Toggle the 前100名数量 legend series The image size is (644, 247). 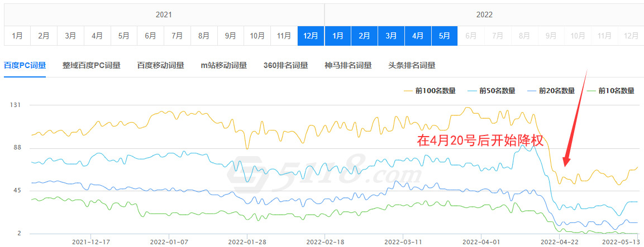429,90
